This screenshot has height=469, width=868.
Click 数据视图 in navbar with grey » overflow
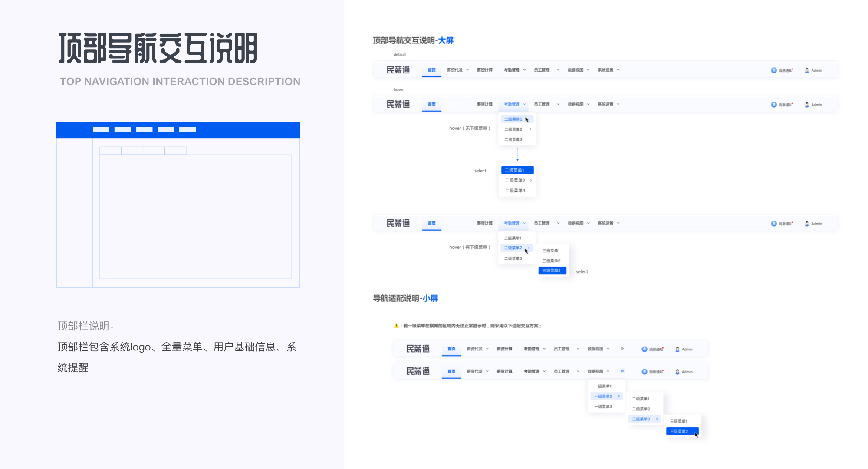pyautogui.click(x=595, y=349)
